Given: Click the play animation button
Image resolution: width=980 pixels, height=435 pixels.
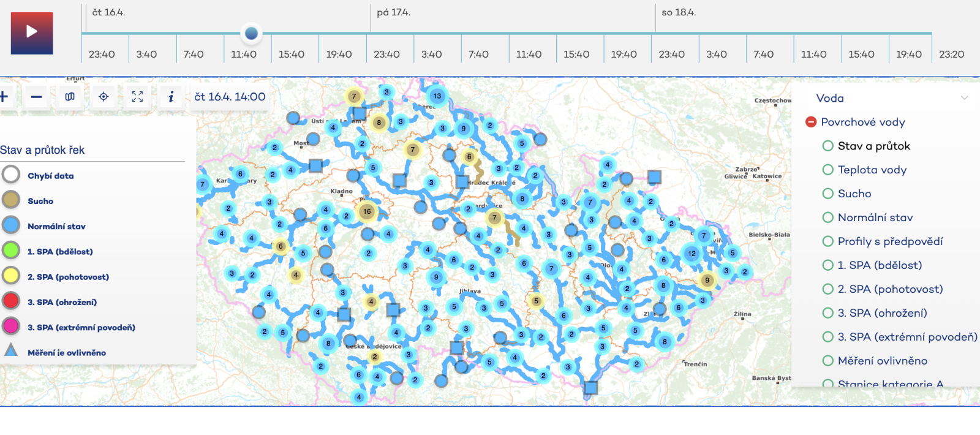Looking at the screenshot, I should (32, 32).
